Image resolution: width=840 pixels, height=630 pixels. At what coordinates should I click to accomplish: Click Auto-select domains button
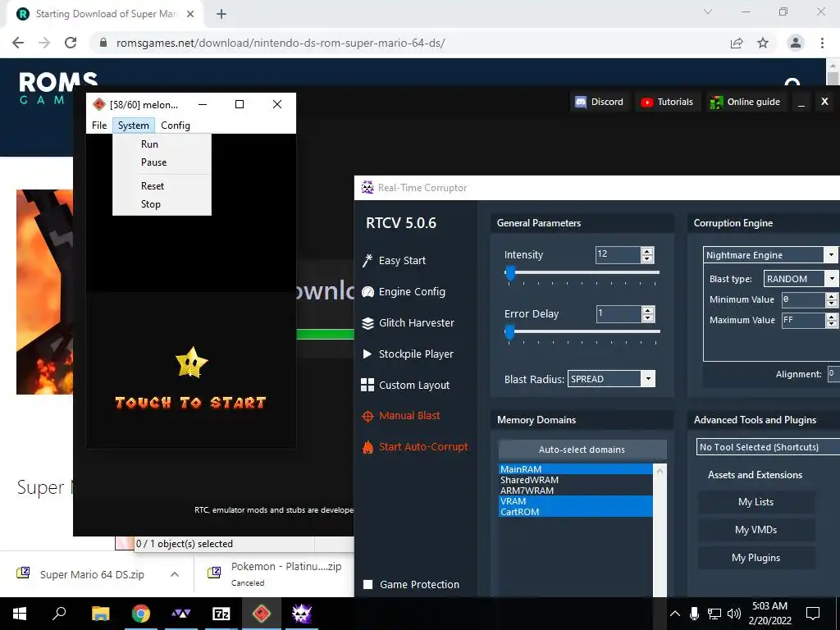582,450
